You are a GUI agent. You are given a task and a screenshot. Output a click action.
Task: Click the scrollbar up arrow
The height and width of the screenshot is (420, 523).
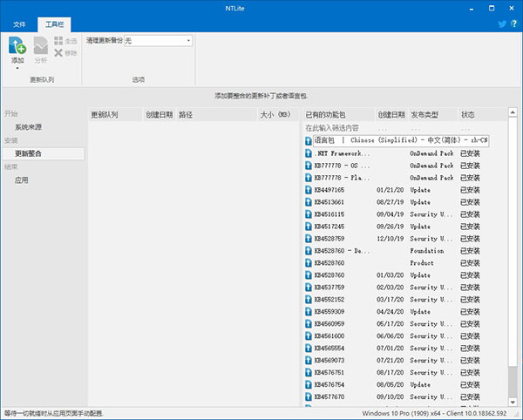point(513,112)
